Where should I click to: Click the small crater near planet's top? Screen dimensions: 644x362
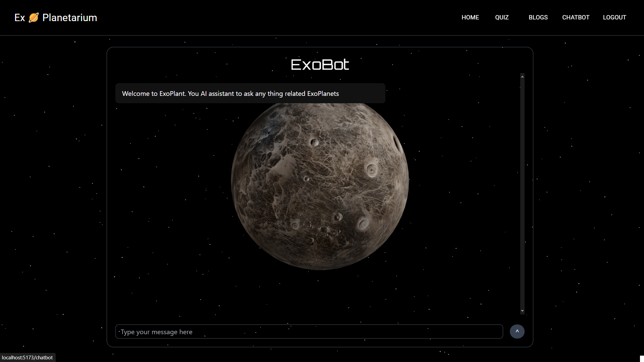click(x=314, y=143)
